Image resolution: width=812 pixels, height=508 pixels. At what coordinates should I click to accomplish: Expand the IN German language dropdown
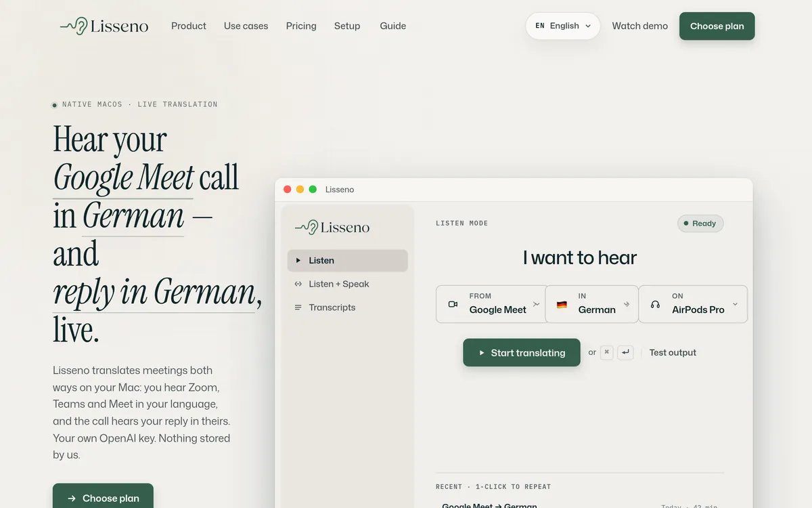pos(592,304)
